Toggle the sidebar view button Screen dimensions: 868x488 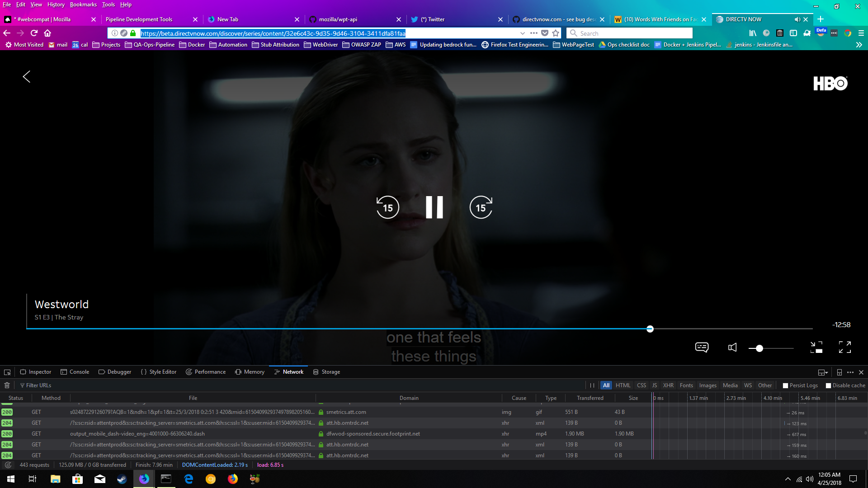pos(793,33)
